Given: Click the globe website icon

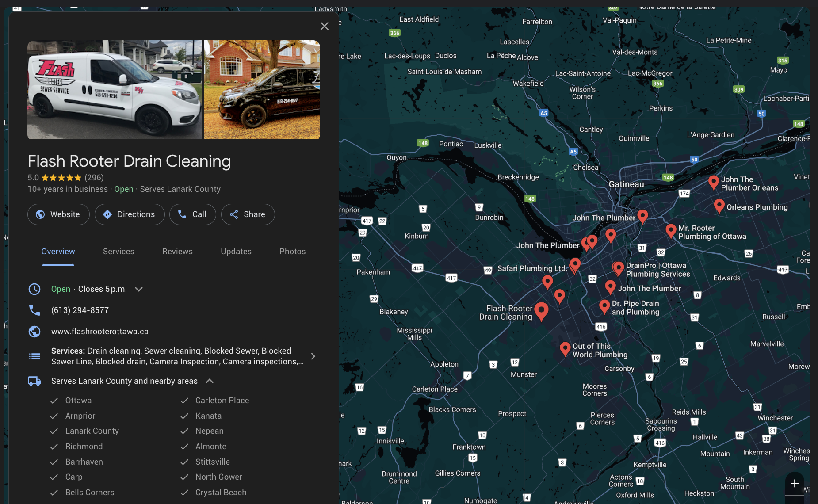Looking at the screenshot, I should (x=34, y=332).
